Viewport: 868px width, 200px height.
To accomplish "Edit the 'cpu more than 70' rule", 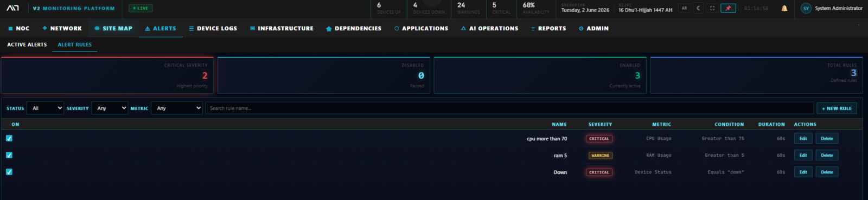I will (803, 138).
